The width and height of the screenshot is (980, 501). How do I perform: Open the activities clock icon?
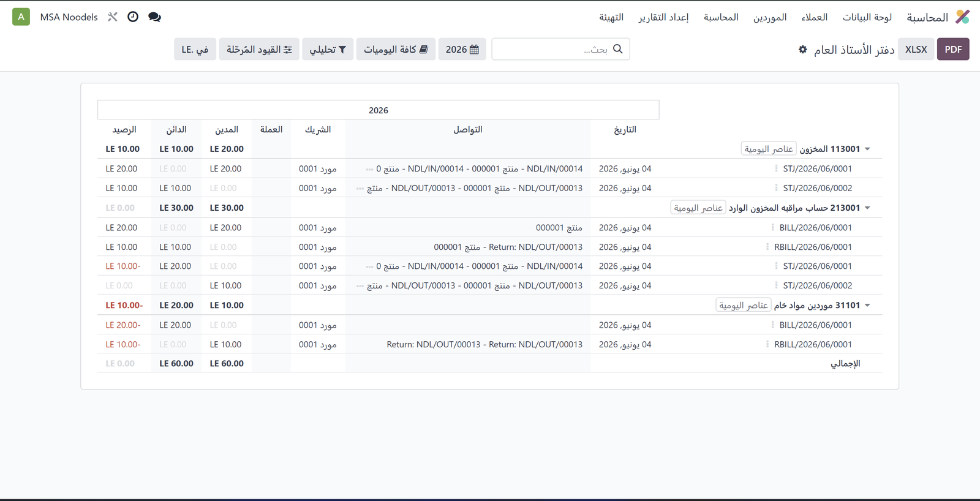point(133,17)
